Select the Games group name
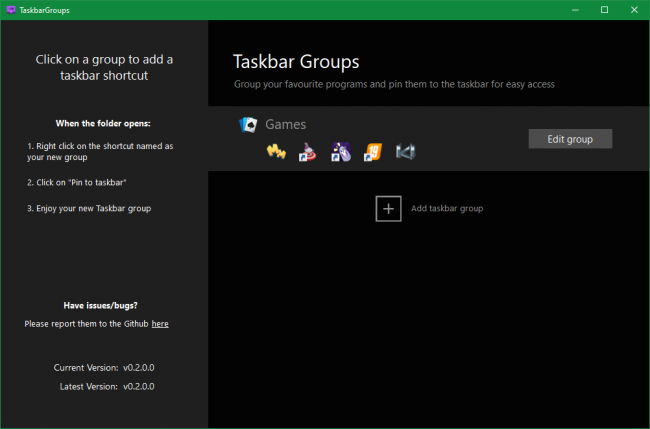The image size is (650, 429). click(286, 124)
